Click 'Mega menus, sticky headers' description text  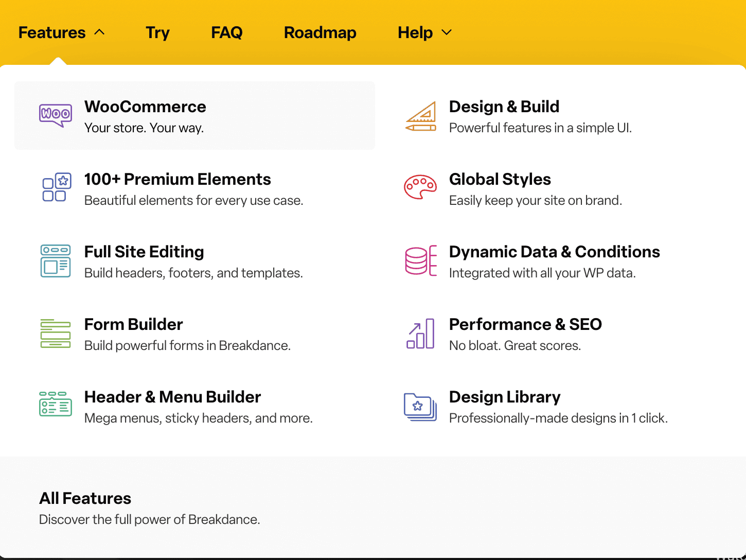(x=198, y=418)
